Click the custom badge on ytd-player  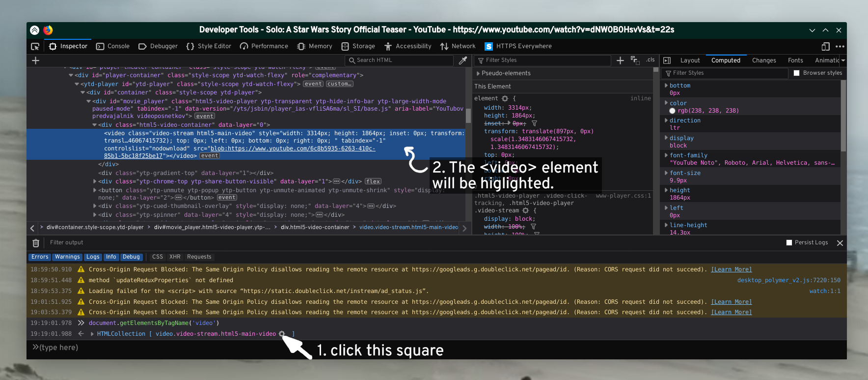pos(339,84)
